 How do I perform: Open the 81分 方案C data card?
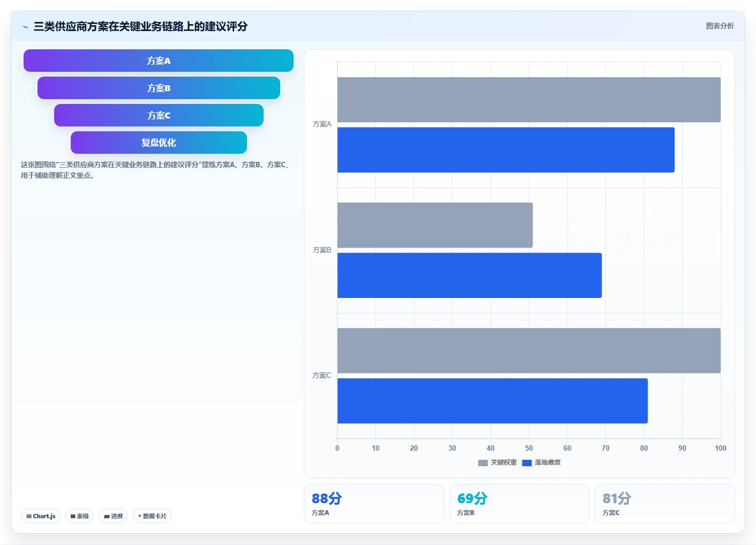tap(664, 504)
